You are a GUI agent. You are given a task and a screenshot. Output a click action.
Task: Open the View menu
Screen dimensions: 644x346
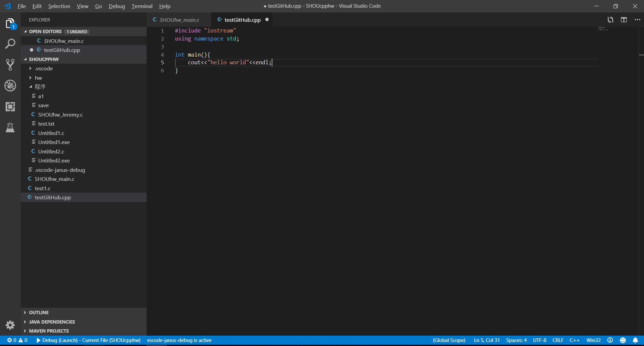tap(83, 6)
